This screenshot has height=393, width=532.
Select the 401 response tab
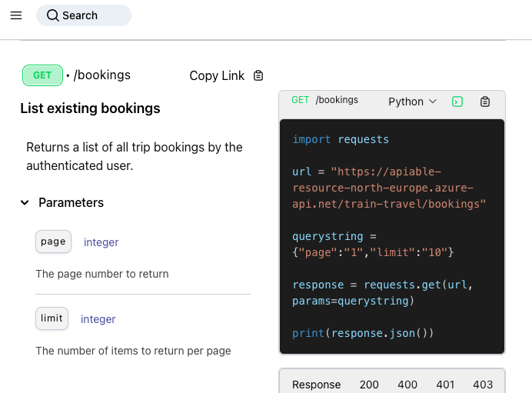[x=445, y=385]
